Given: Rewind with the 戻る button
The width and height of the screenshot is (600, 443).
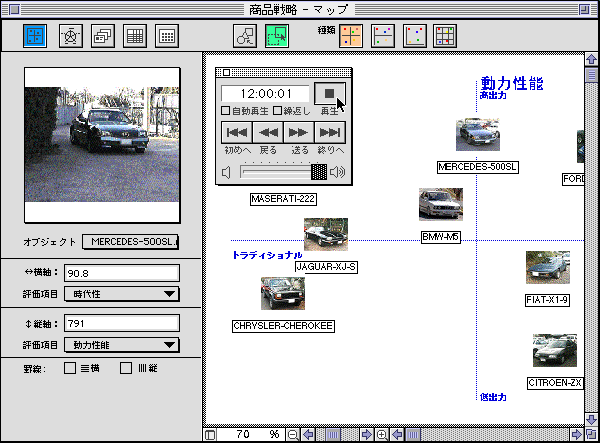Looking at the screenshot, I should pyautogui.click(x=268, y=132).
